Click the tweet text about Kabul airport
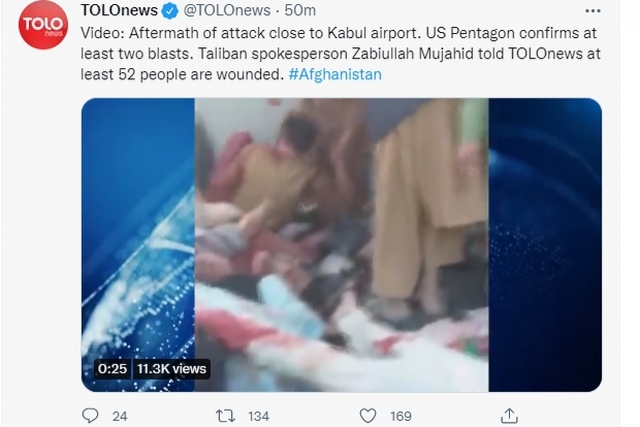The height and width of the screenshot is (427, 640). tap(340, 53)
